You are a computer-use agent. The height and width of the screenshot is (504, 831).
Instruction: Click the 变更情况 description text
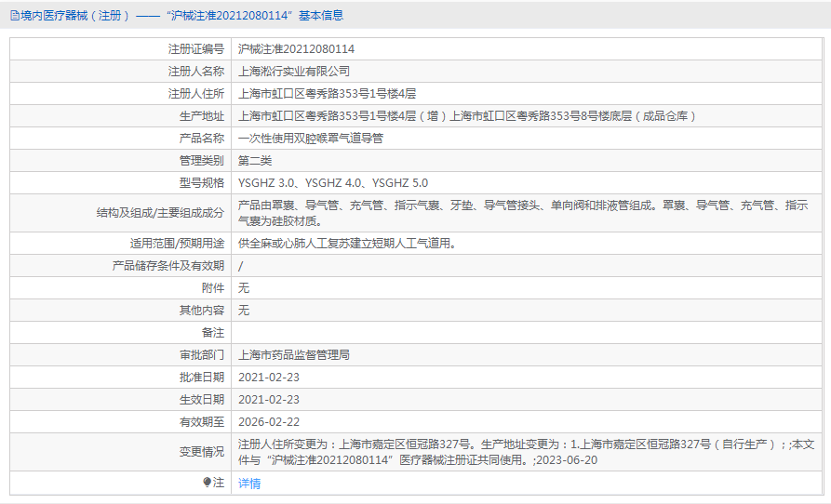click(x=526, y=452)
